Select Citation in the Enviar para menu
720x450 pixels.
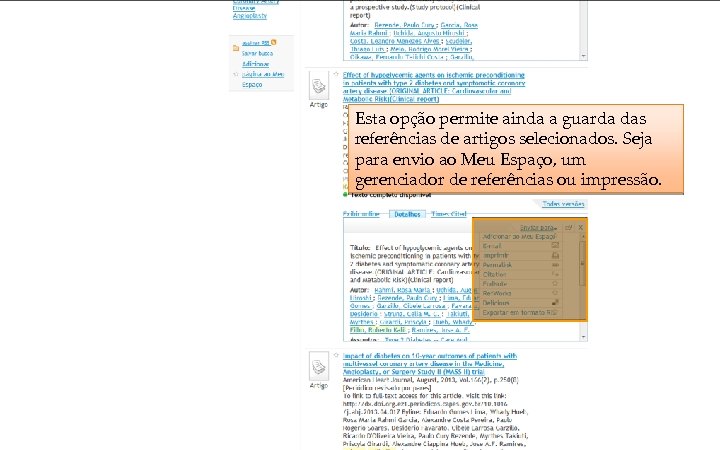495,275
